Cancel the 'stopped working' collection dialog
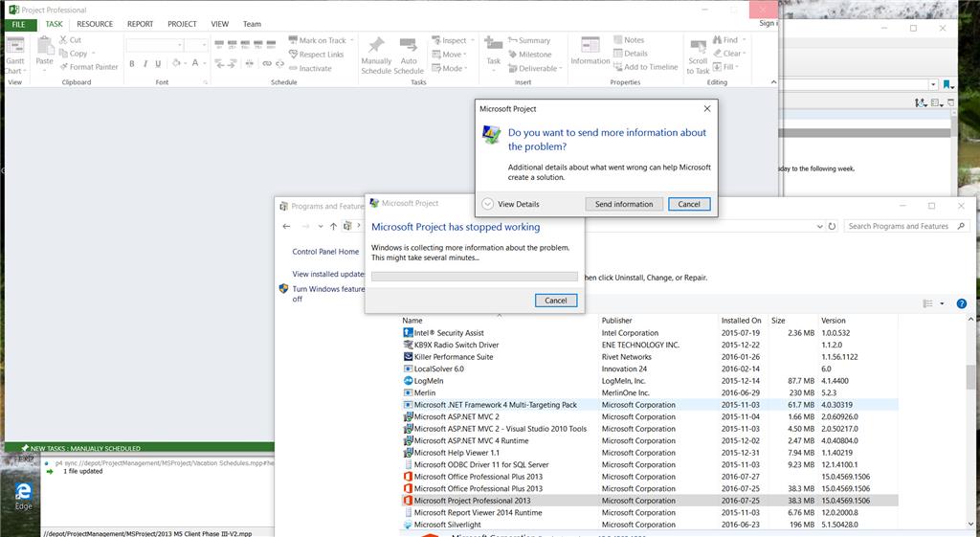 [556, 300]
